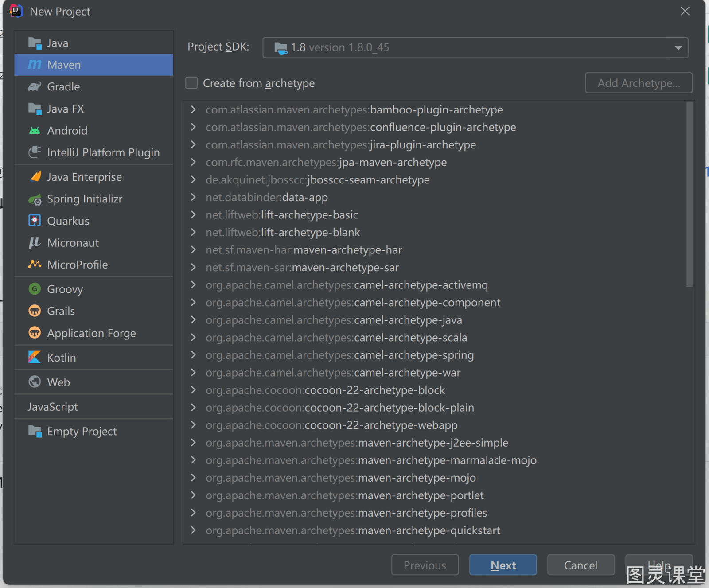Select maven-archetype-marmalade-mojo archetype
The height and width of the screenshot is (588, 709).
tap(371, 460)
